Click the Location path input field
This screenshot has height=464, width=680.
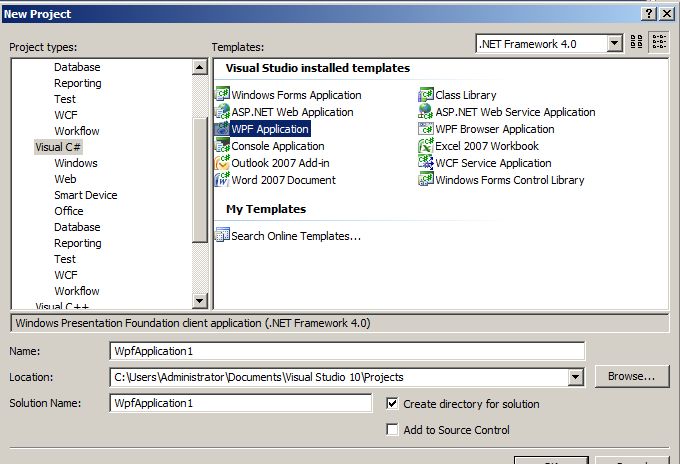(x=339, y=377)
